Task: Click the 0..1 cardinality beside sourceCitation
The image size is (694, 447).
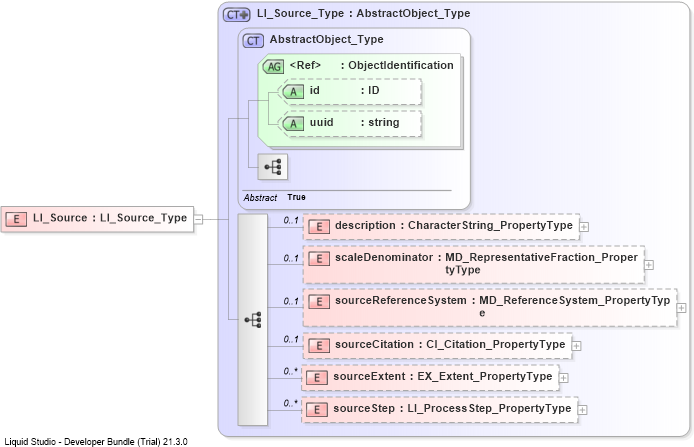Action: (291, 339)
